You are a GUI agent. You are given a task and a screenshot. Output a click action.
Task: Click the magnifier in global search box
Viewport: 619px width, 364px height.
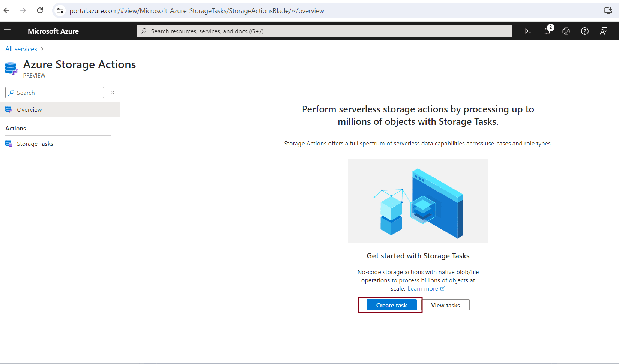pos(144,31)
